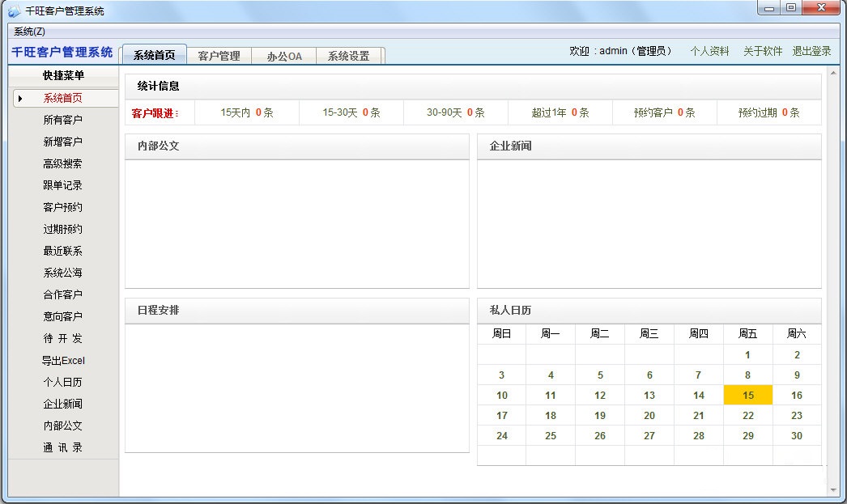Select date 24 in the calendar
The image size is (847, 504).
[502, 435]
